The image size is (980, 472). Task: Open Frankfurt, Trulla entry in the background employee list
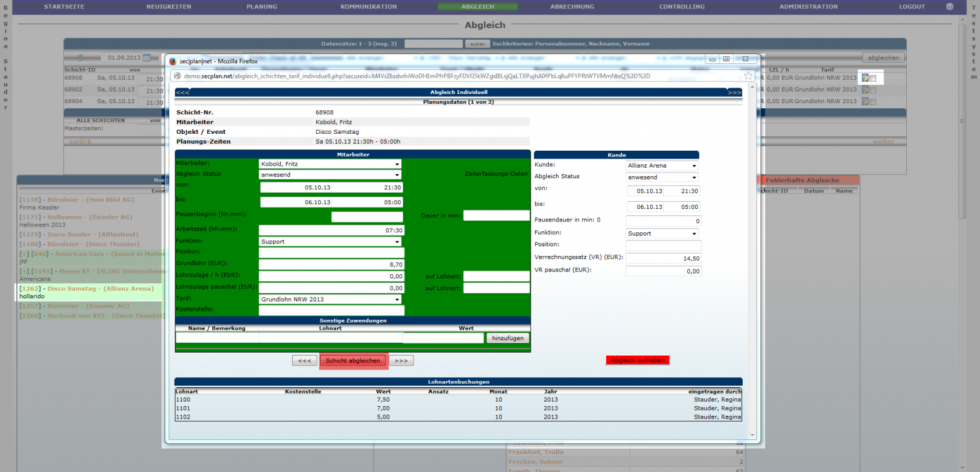[536, 452]
